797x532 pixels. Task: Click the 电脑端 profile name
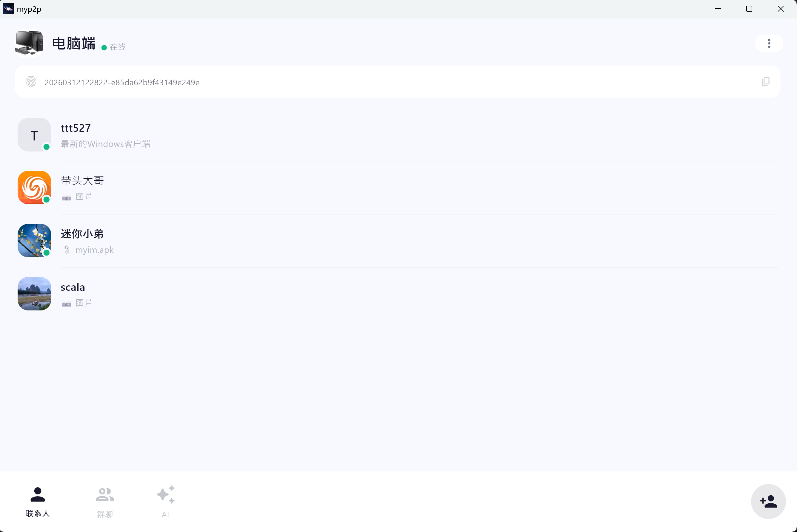(x=74, y=44)
